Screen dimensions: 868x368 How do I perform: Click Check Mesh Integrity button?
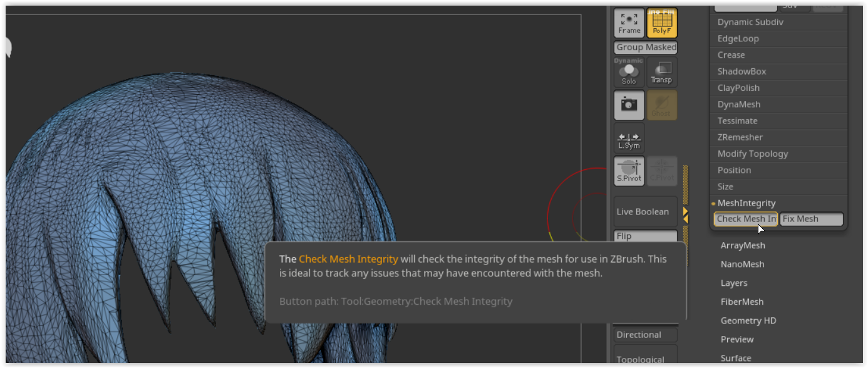[746, 219]
